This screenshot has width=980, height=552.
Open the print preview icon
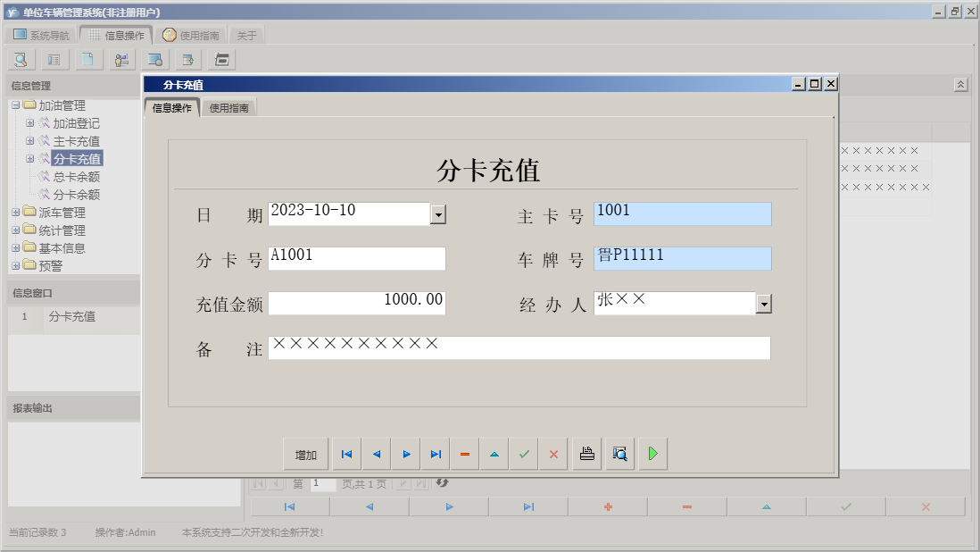click(619, 454)
